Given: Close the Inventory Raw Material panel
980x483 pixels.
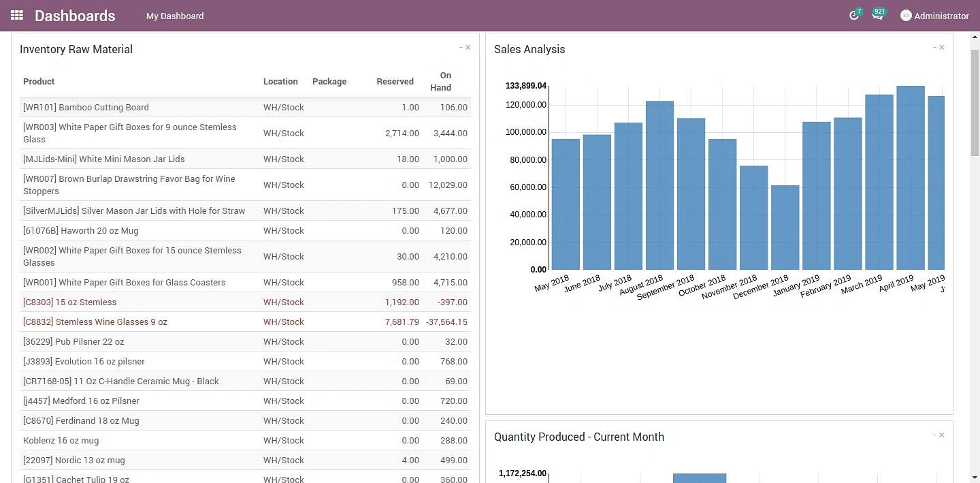Looking at the screenshot, I should point(468,47).
